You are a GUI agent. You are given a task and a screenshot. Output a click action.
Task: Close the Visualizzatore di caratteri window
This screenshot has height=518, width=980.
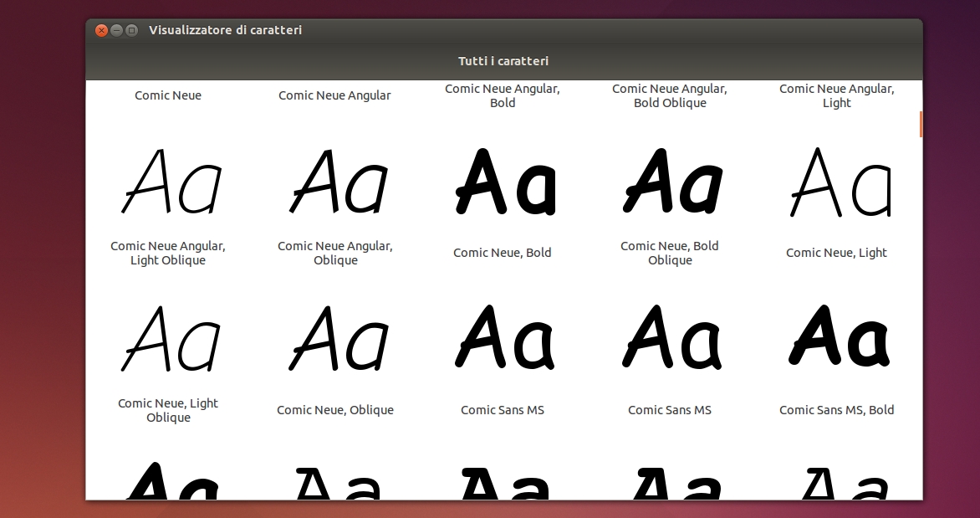pos(102,30)
